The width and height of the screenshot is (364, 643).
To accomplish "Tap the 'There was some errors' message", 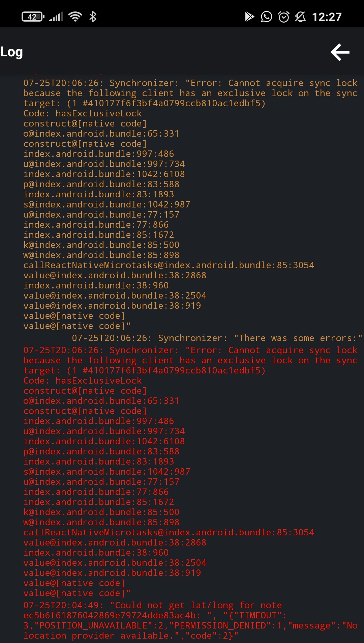I will pyautogui.click(x=217, y=338).
